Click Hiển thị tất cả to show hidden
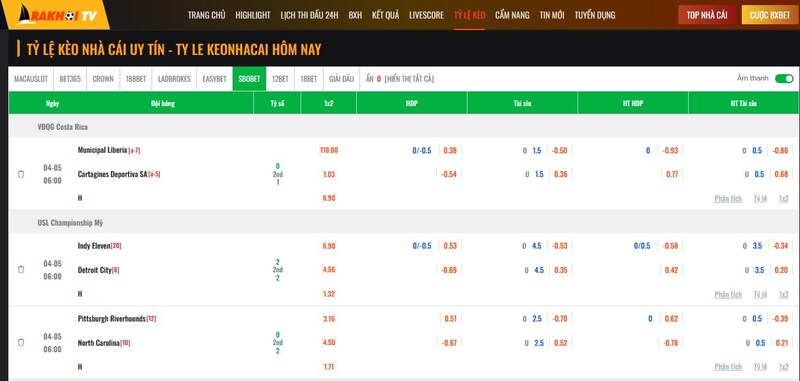The width and height of the screenshot is (800, 381). (x=409, y=79)
